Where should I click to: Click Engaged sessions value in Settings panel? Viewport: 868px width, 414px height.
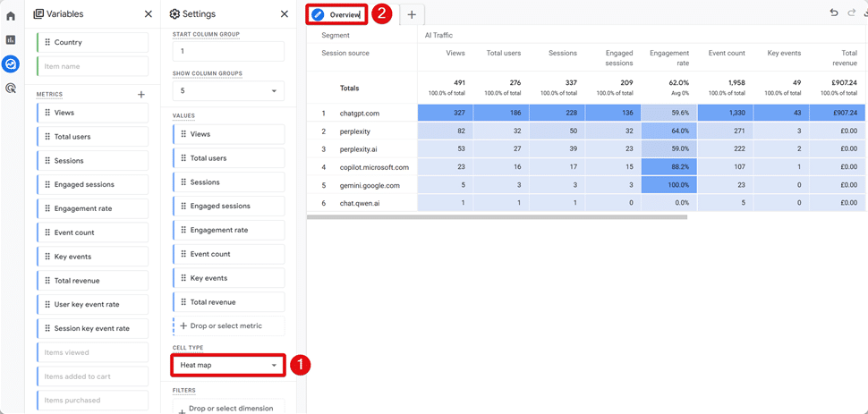[x=228, y=206]
